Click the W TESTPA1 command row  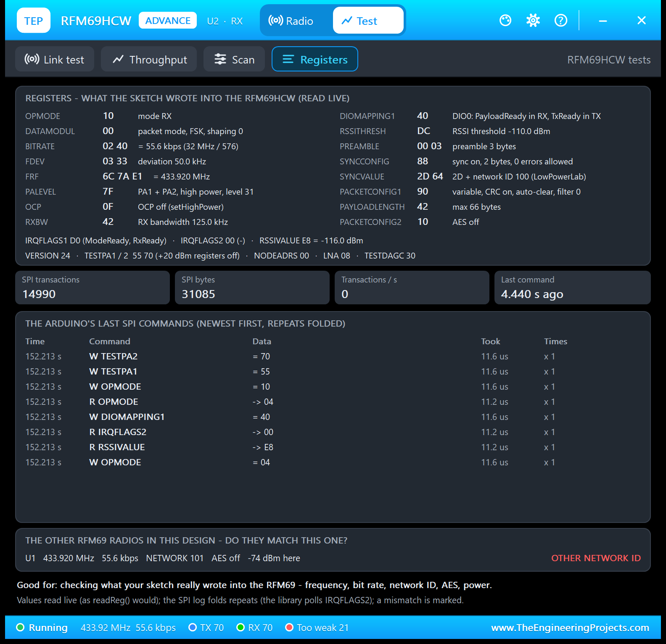333,372
